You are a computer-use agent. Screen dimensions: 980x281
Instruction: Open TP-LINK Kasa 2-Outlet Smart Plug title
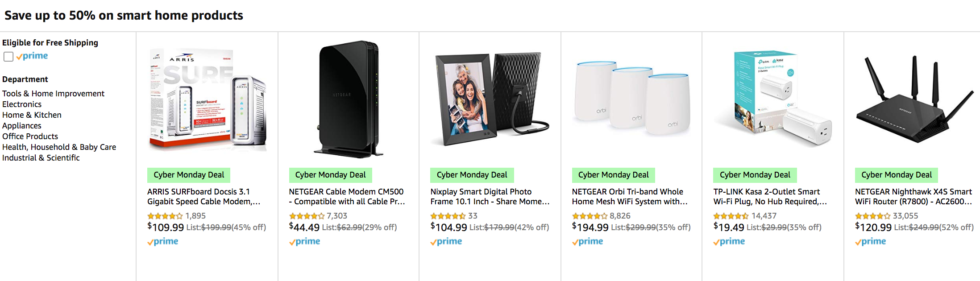[770, 197]
